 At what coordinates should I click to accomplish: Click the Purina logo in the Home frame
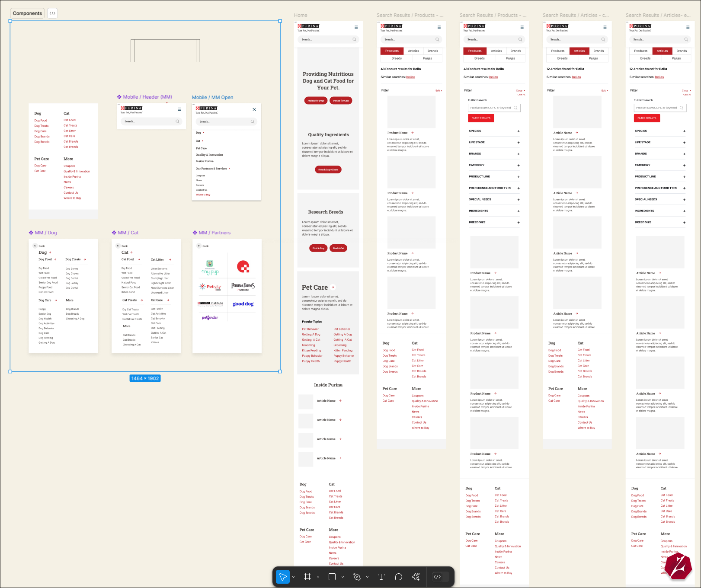pyautogui.click(x=308, y=28)
